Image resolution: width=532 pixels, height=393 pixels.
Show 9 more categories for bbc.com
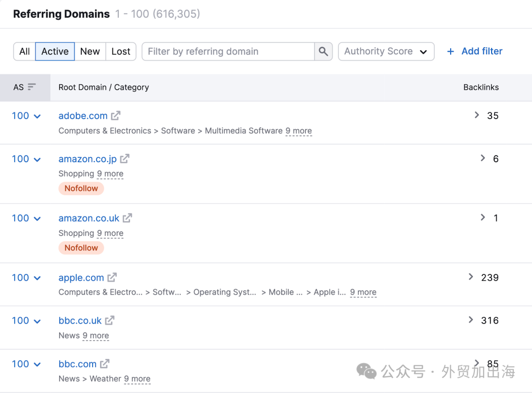(137, 379)
